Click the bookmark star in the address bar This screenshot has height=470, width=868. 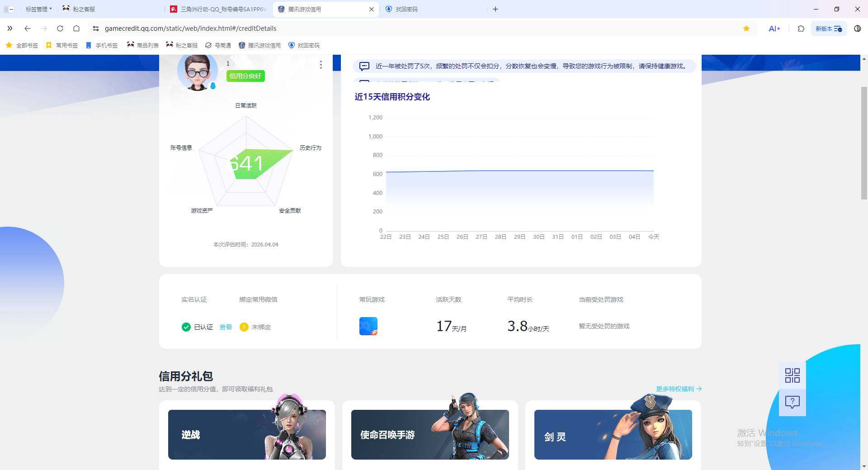click(746, 28)
